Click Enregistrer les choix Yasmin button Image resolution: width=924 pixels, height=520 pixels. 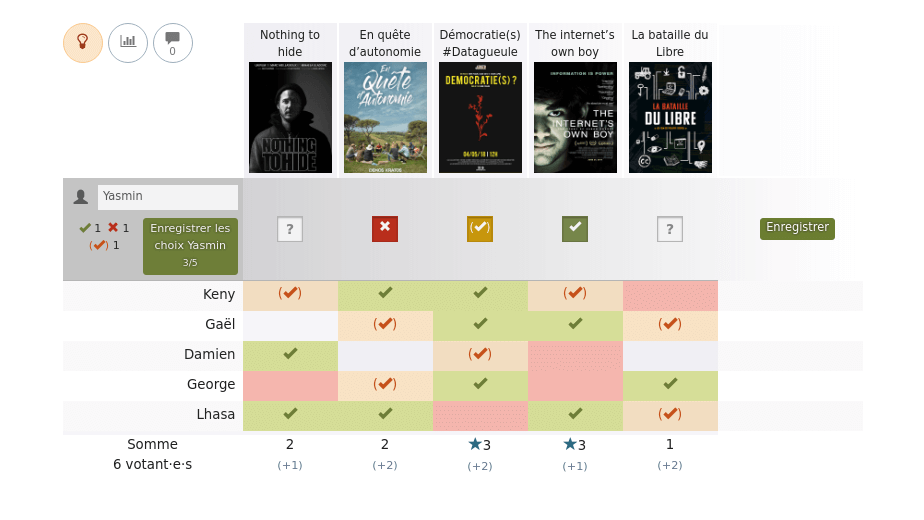(x=190, y=245)
